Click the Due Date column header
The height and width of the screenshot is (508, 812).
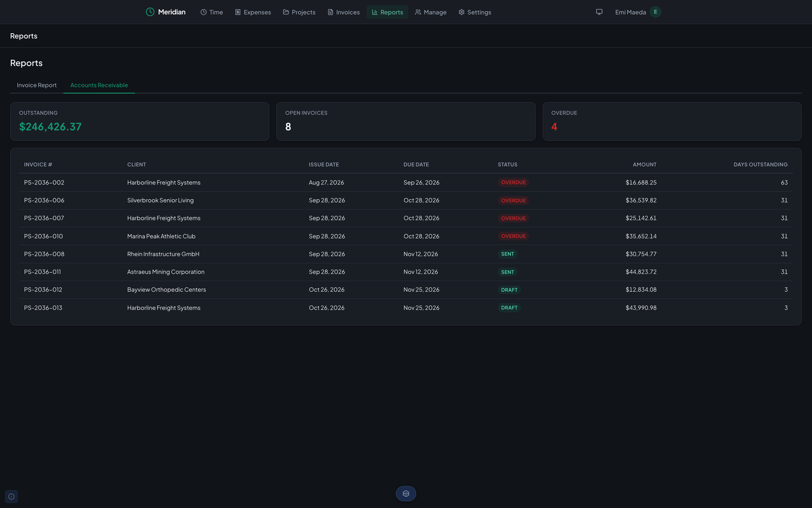point(416,165)
